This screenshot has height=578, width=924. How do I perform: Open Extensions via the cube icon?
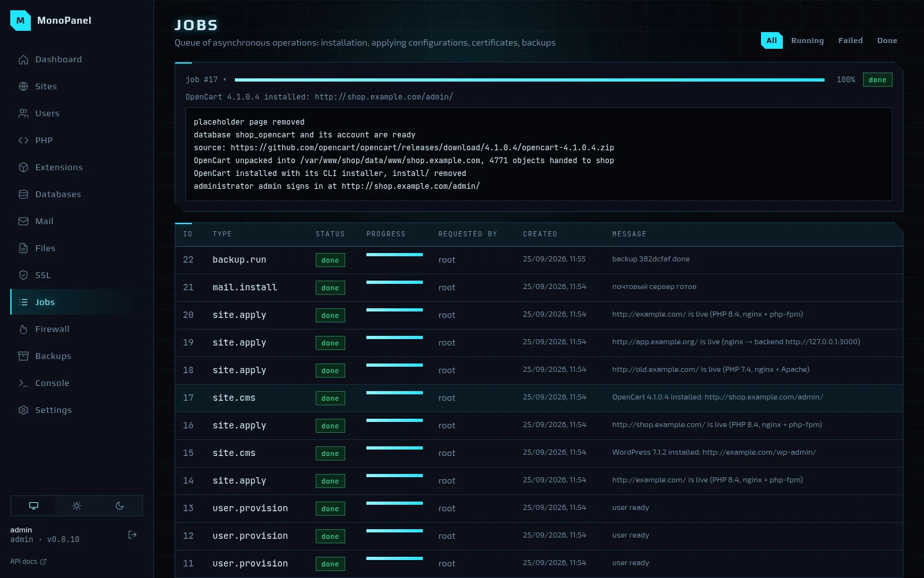click(x=24, y=168)
